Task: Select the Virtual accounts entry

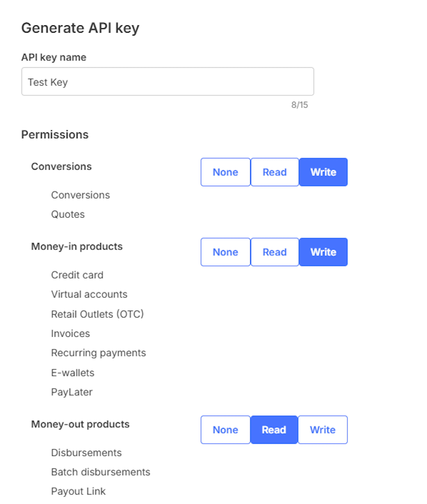Action: pos(89,294)
